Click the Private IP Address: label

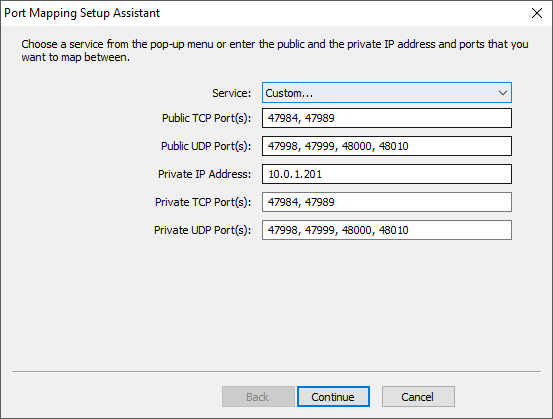click(204, 174)
